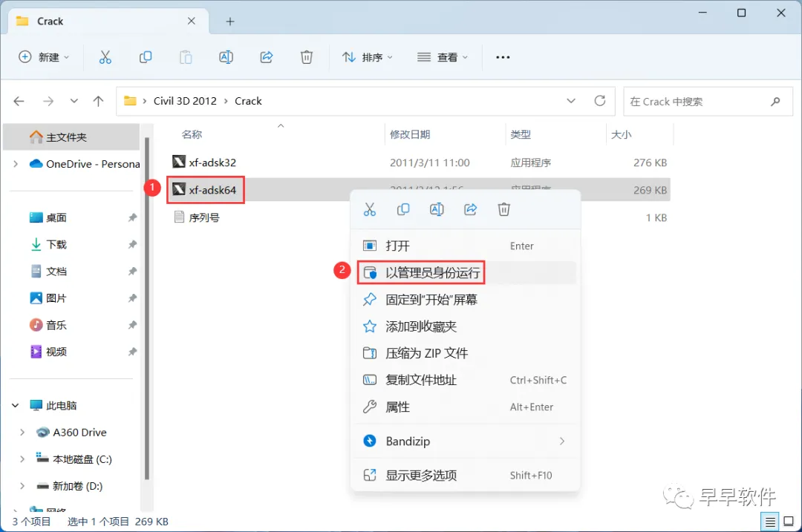Viewport: 802px width, 532px height.
Task: Choose 打开 in the context menu
Action: point(466,246)
